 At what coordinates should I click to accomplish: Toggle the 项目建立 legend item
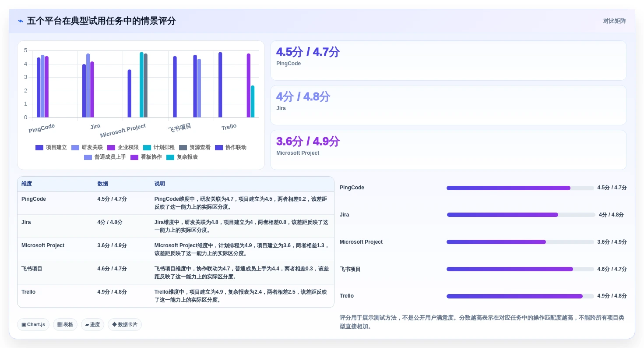51,148
